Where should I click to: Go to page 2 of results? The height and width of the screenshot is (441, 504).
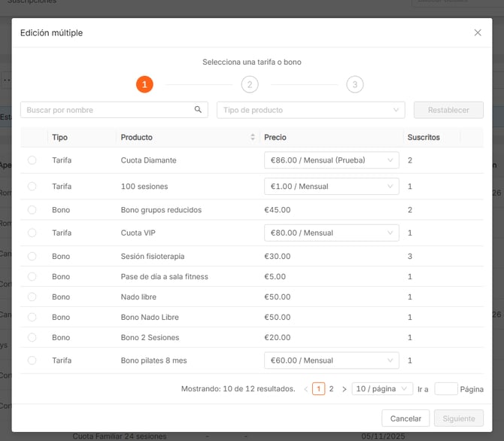331,389
